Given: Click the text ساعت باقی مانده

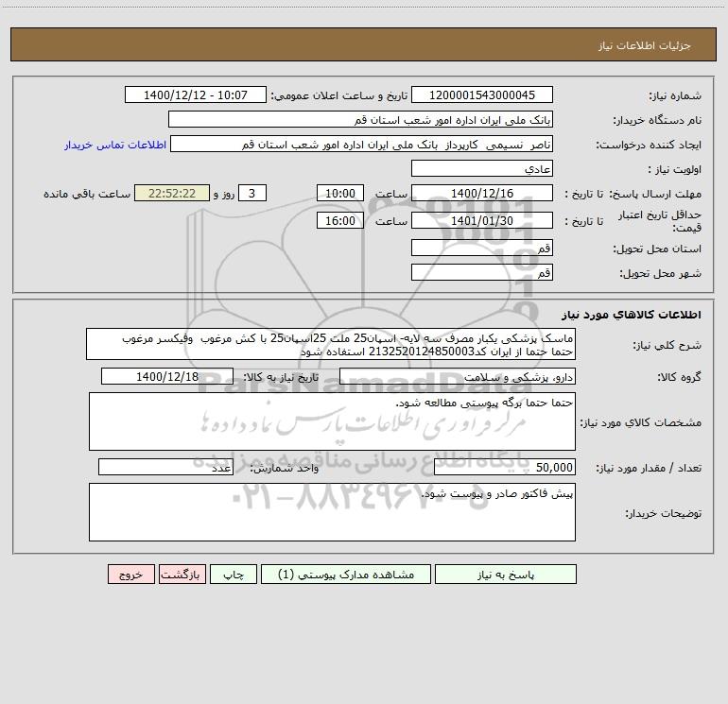Looking at the screenshot, I should click(87, 194).
